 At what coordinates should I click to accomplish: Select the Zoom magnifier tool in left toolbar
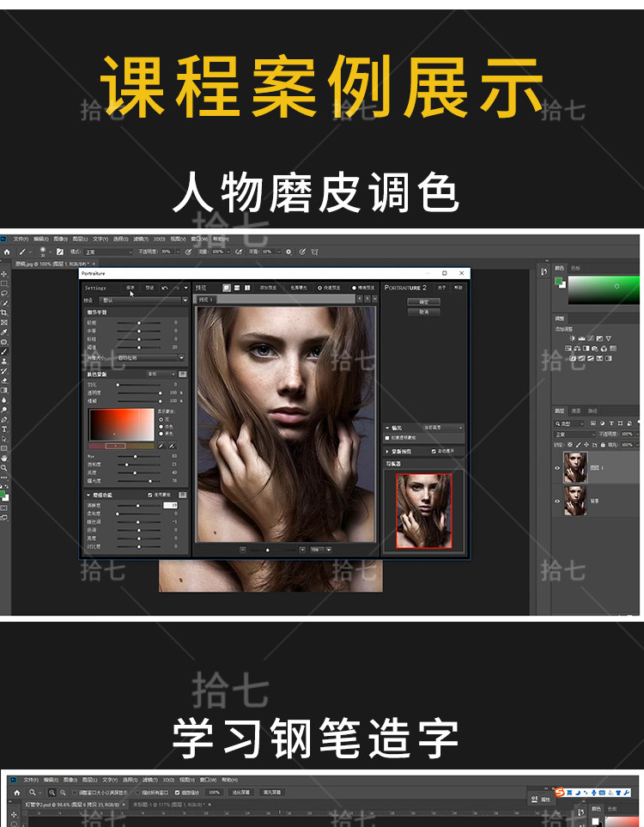coord(4,468)
